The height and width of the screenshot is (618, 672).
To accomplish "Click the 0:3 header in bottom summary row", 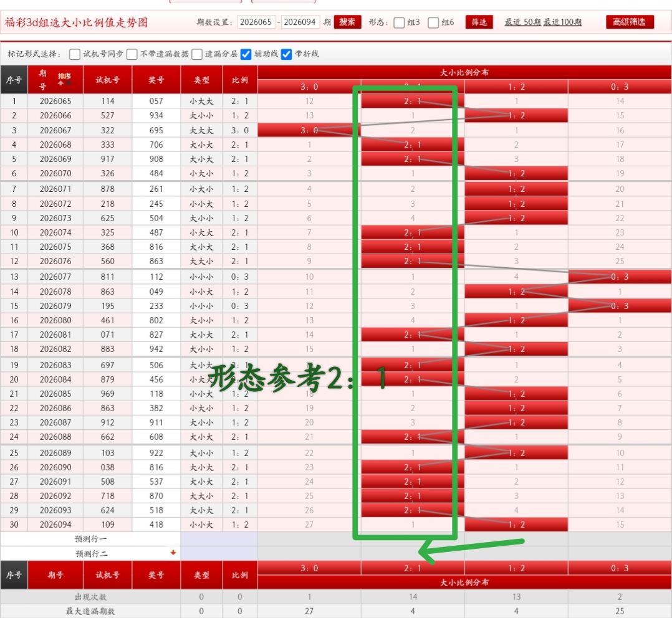I will 619,567.
